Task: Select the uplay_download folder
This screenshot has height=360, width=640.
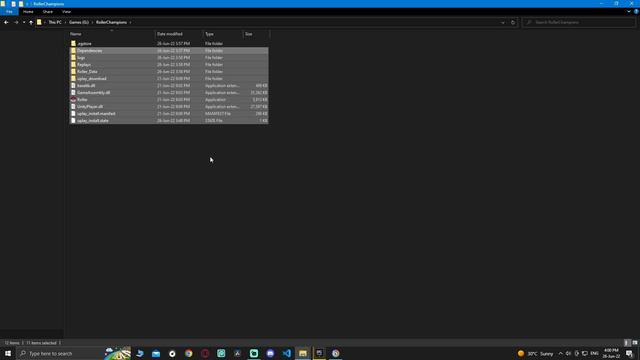Action: pyautogui.click(x=169, y=78)
